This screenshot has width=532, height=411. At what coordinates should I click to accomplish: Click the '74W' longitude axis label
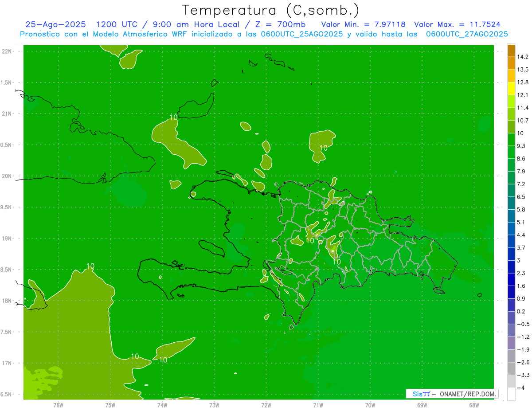(x=162, y=405)
